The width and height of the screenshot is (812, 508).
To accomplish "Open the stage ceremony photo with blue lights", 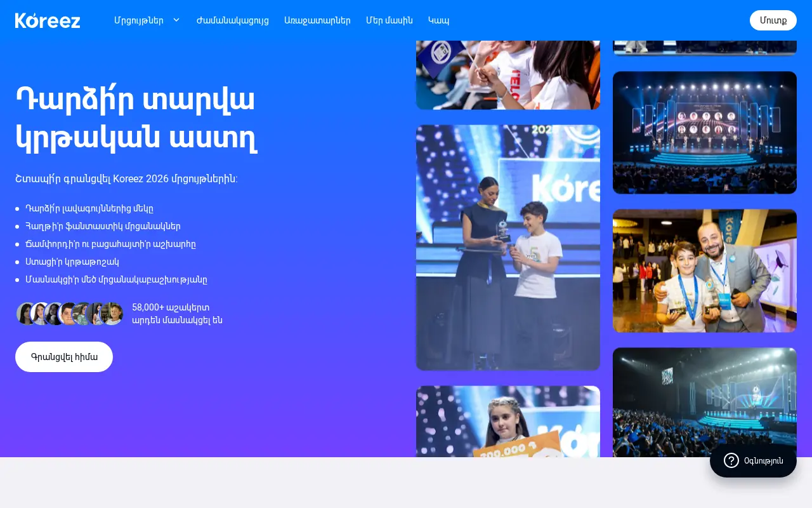I will 705,133.
